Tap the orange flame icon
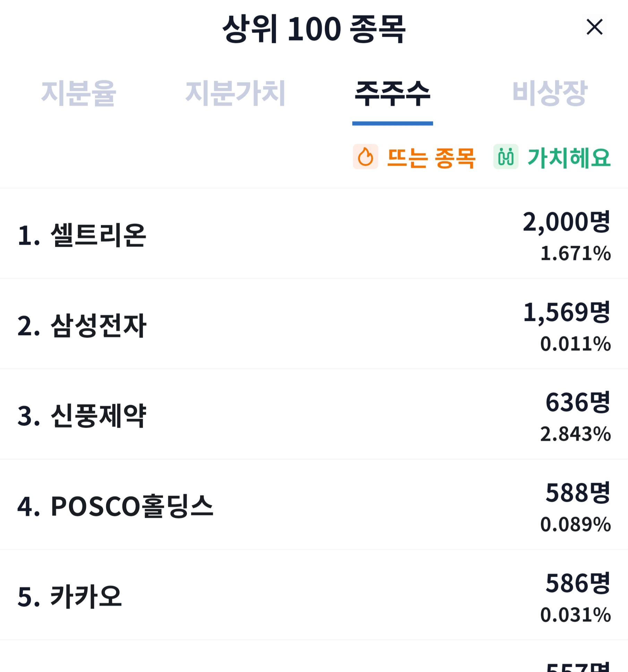The width and height of the screenshot is (628, 672). point(365,157)
